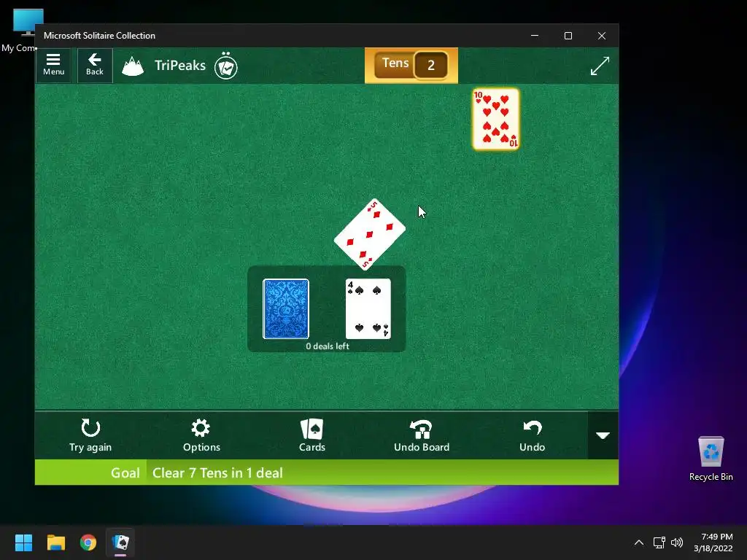Click the TriPeaks mountain icon
747x560 pixels.
(133, 66)
